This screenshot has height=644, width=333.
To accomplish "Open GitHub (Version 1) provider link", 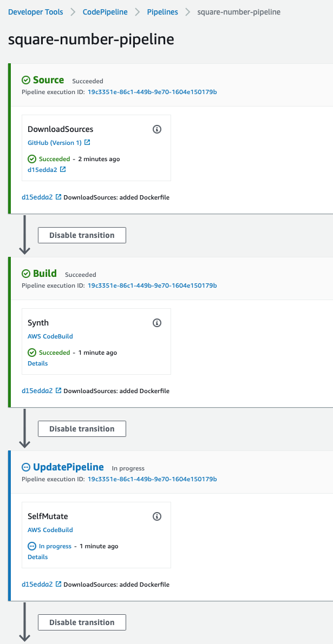I will point(55,143).
